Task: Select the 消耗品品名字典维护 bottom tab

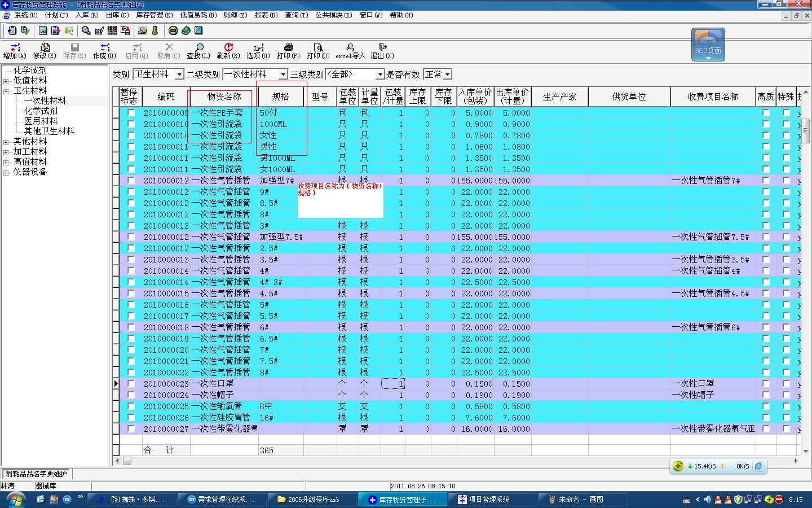Action: click(x=37, y=474)
